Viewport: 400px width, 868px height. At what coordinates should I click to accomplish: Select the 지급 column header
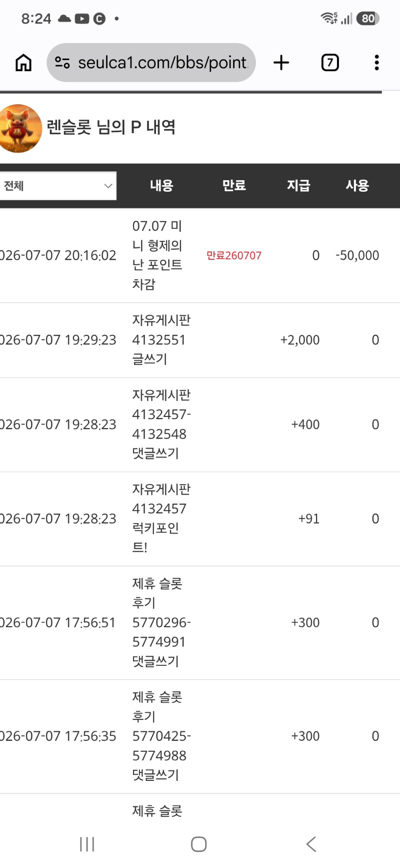pos(298,186)
